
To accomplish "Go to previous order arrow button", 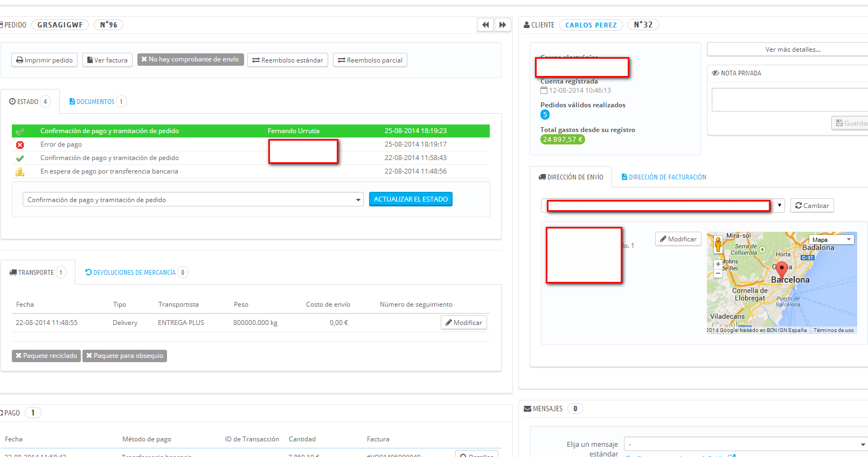I will pos(485,25).
